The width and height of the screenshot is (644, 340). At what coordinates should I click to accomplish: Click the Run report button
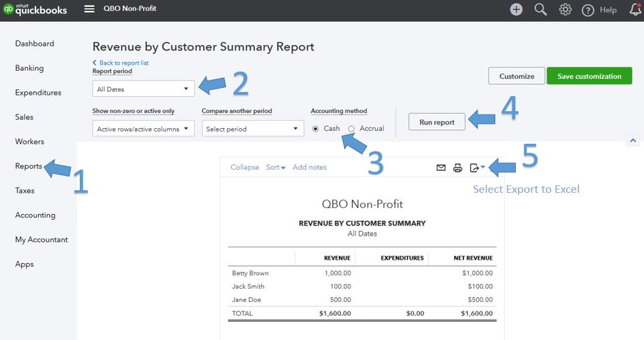(x=437, y=122)
